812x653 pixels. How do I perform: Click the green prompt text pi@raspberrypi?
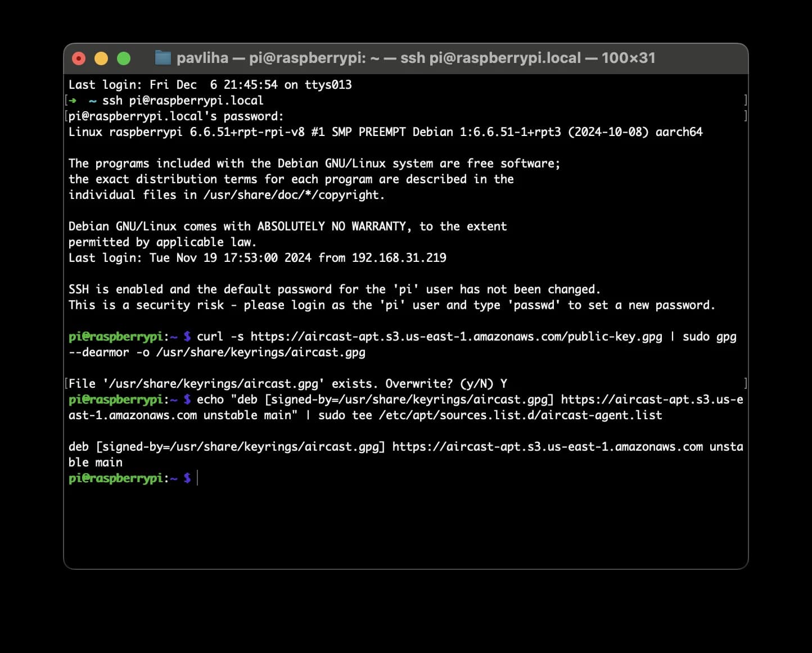115,336
